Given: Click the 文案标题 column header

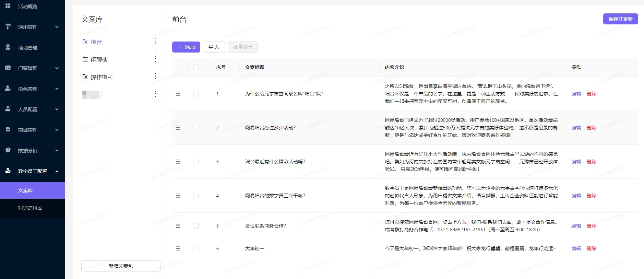Looking at the screenshot, I should pos(254,67).
